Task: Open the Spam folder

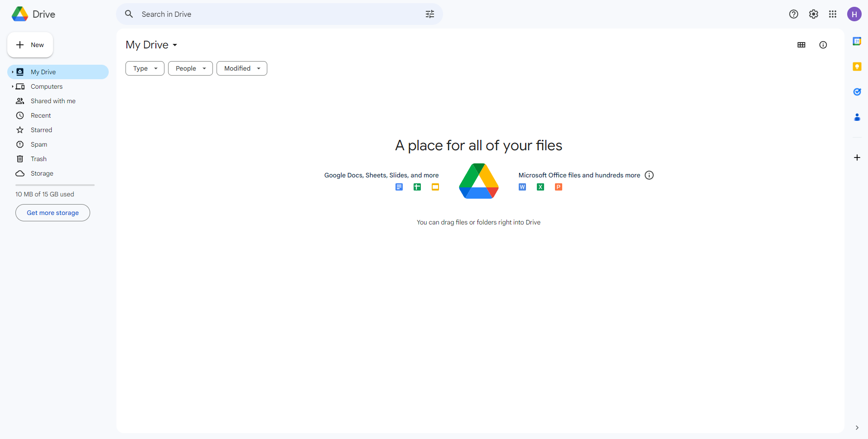Action: (x=58, y=144)
